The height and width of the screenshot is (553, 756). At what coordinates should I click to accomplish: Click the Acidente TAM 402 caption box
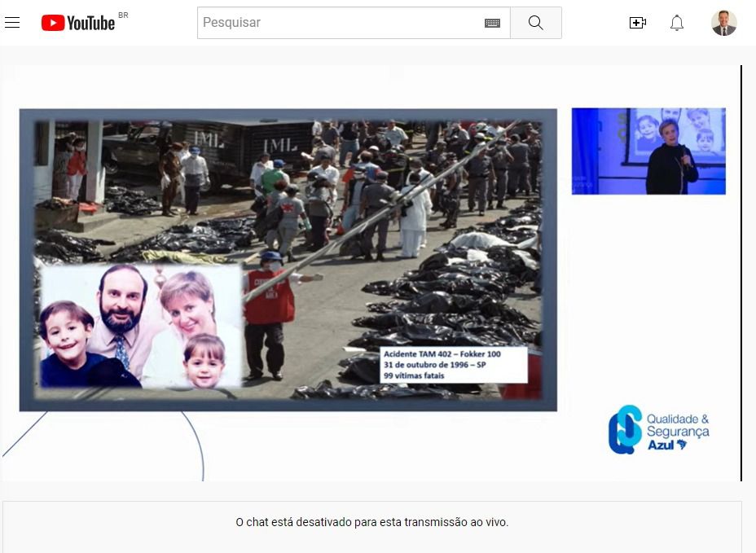point(454,365)
